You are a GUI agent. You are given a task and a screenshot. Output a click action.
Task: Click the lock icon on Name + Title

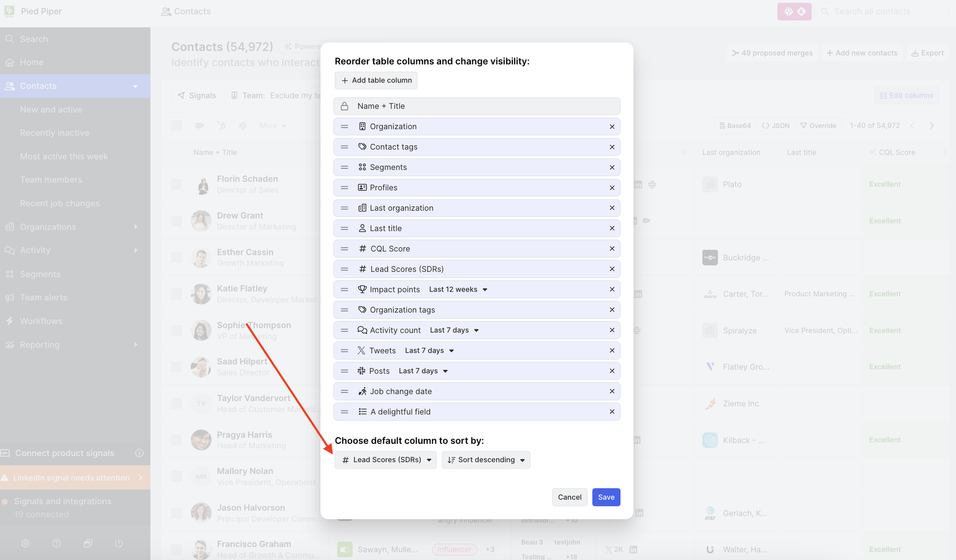pos(344,106)
